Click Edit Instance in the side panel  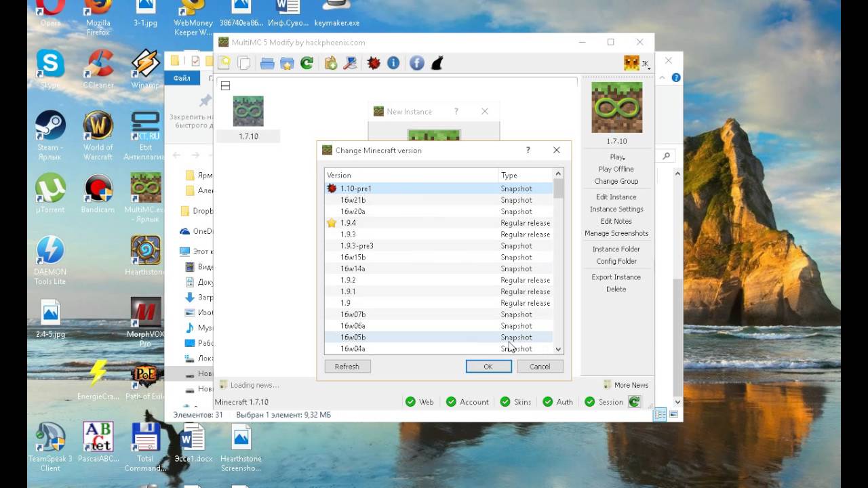point(616,197)
